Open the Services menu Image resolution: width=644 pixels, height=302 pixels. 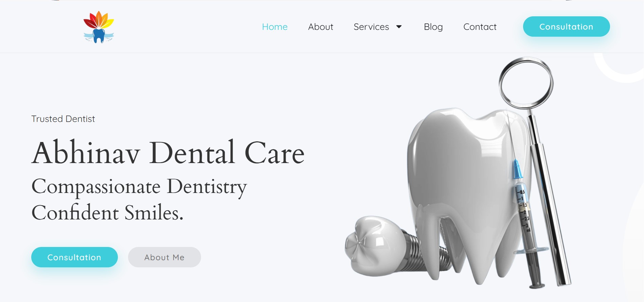[371, 27]
